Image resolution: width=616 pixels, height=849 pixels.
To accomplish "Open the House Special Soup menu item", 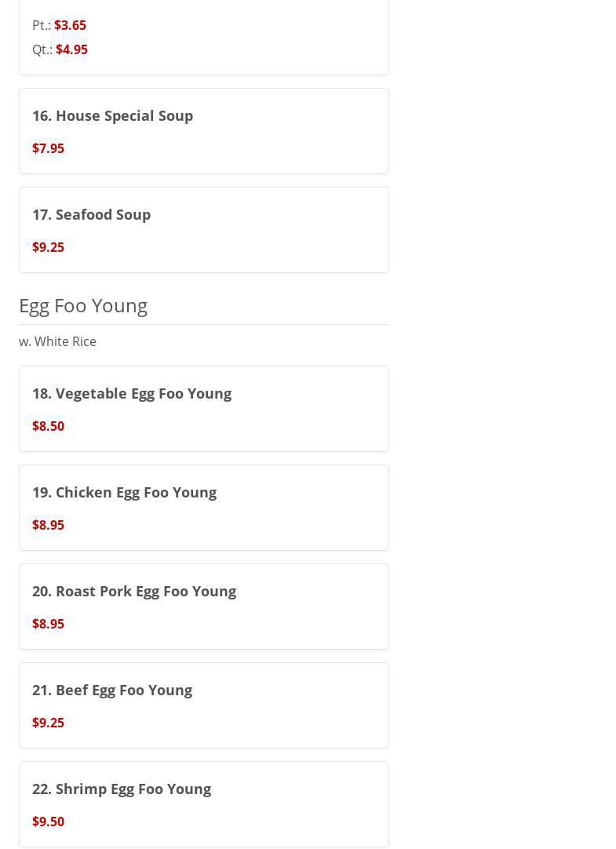I will (x=112, y=115).
